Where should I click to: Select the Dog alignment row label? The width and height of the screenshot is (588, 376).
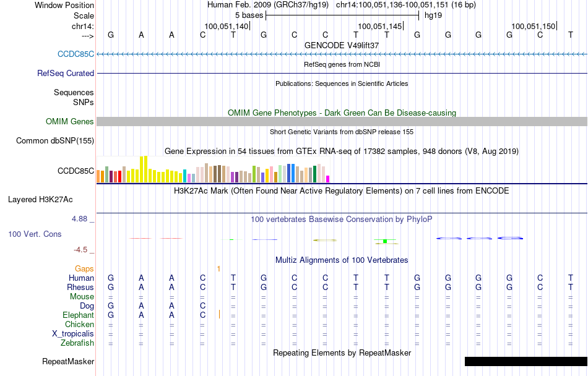click(87, 306)
